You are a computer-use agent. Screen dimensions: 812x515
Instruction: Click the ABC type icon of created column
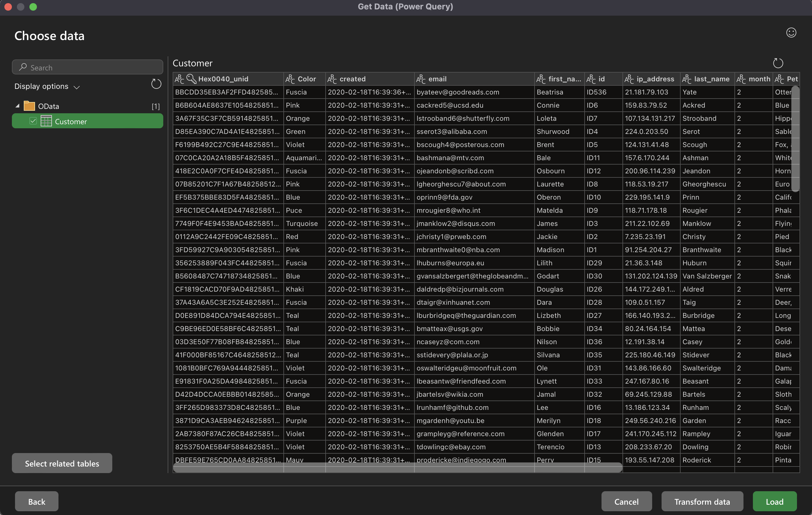(332, 79)
